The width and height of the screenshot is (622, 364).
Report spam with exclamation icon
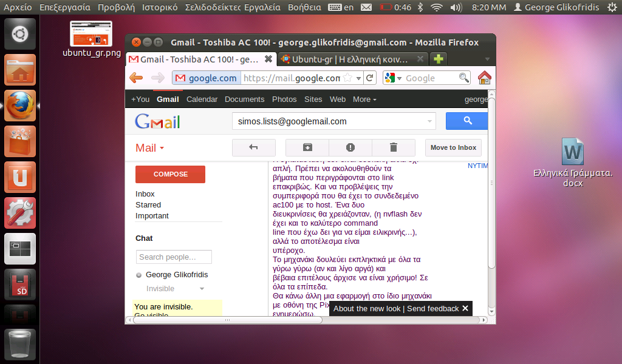pos(350,147)
